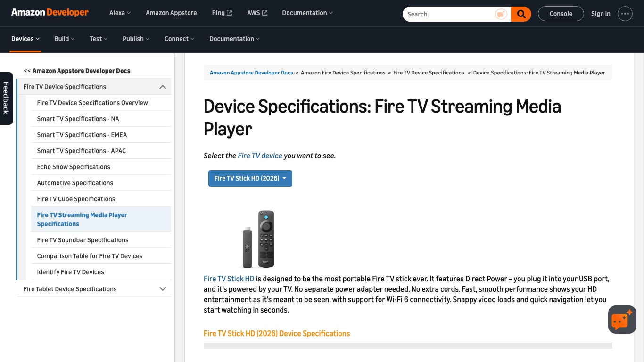The height and width of the screenshot is (362, 644).
Task: Open the secondary Documentation dropdown
Action: pyautogui.click(x=235, y=39)
